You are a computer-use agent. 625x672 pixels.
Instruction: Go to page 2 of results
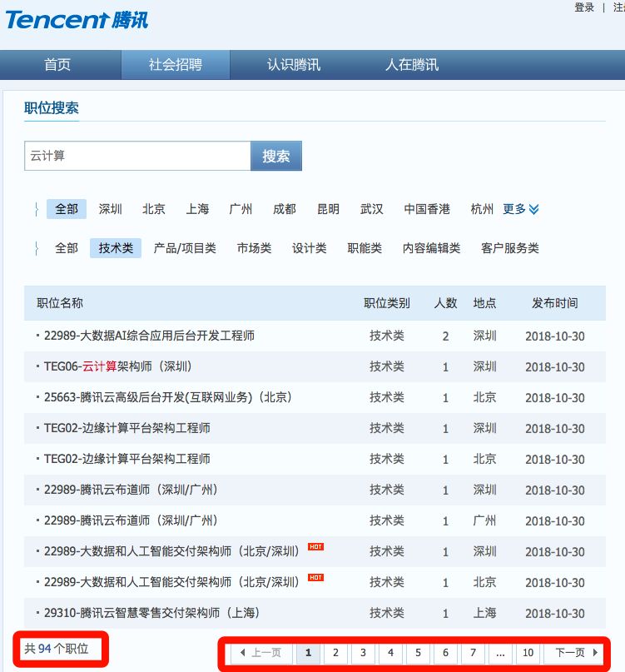(335, 653)
